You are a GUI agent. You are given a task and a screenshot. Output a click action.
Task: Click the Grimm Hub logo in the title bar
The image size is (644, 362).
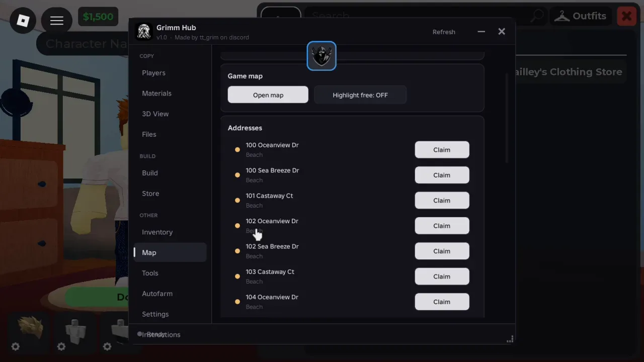coord(144,32)
